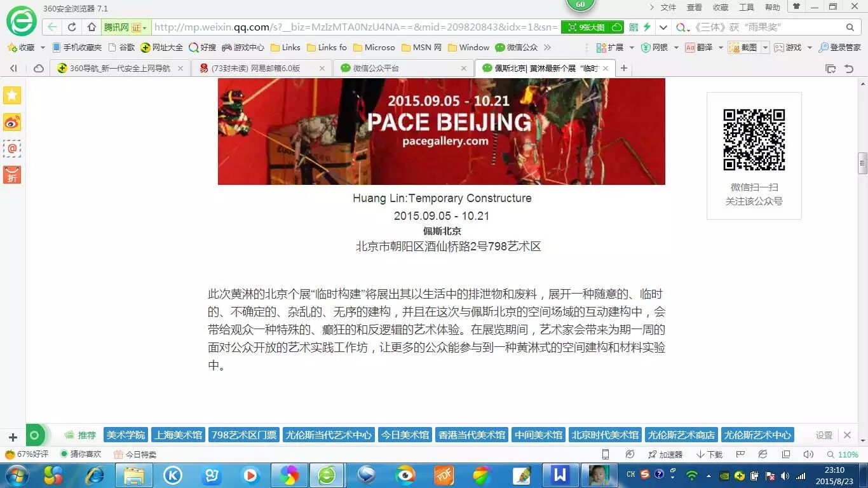Click the 美术学院 recommendation tag
Viewport: 868px width, 488px height.
[126, 435]
